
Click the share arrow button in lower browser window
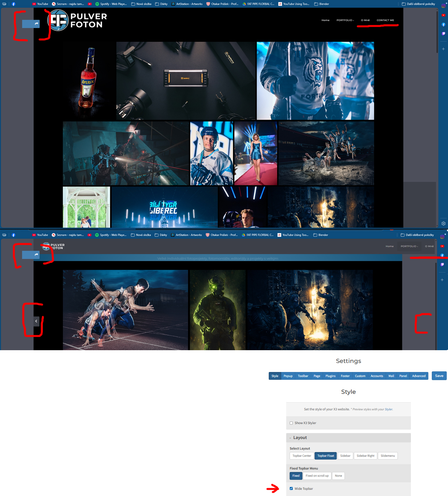click(x=31, y=255)
